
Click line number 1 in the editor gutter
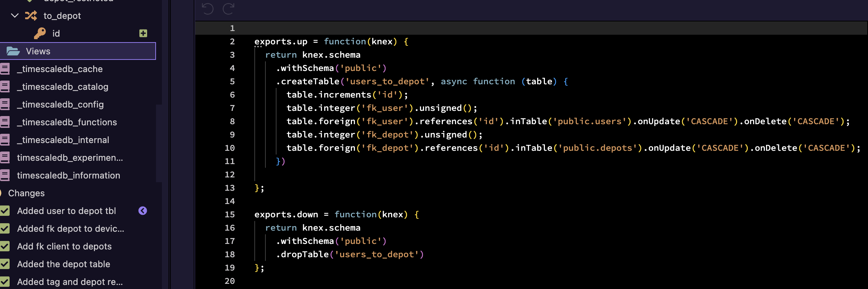[x=232, y=28]
